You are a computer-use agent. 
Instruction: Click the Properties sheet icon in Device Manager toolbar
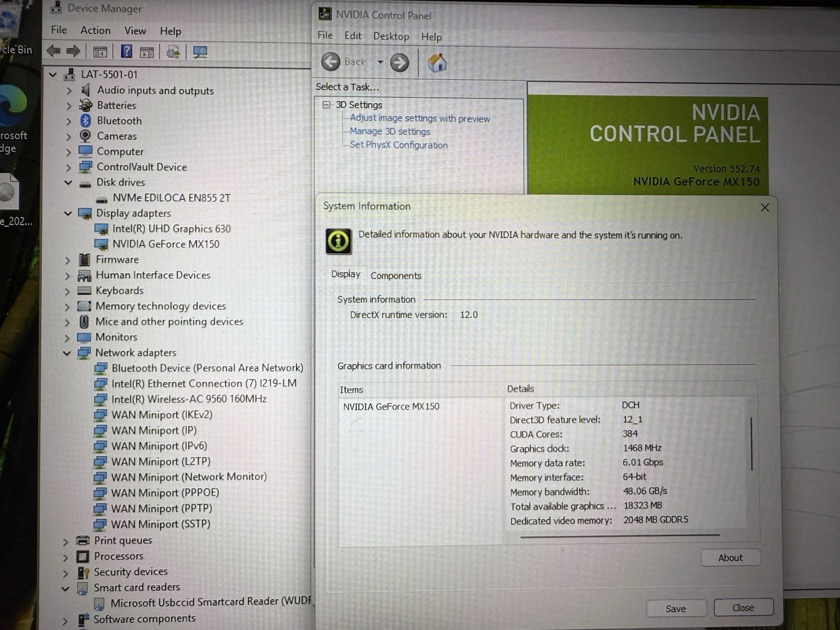[147, 51]
